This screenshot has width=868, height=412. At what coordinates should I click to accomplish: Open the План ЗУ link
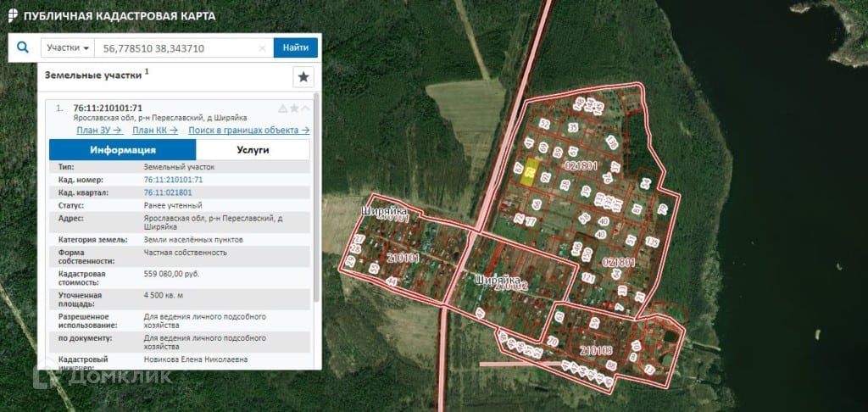pos(100,131)
